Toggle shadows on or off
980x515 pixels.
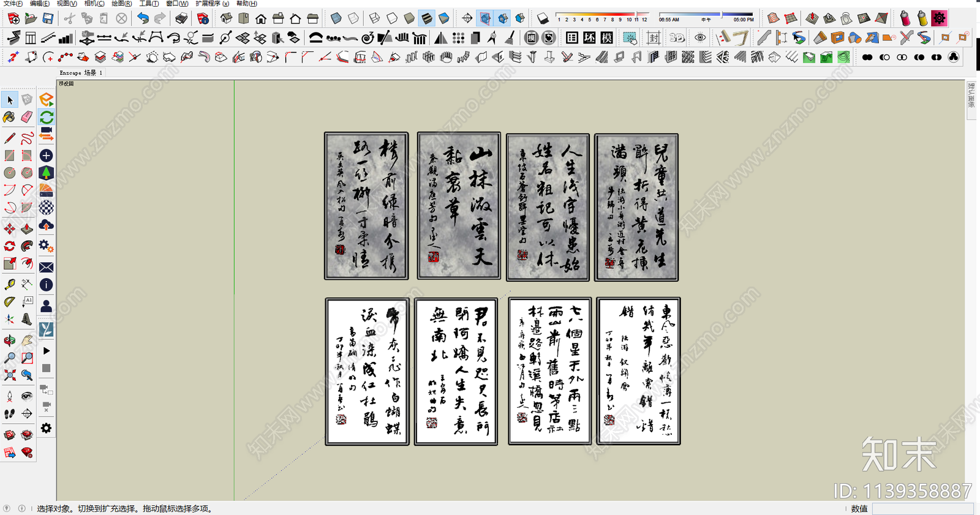[543, 18]
